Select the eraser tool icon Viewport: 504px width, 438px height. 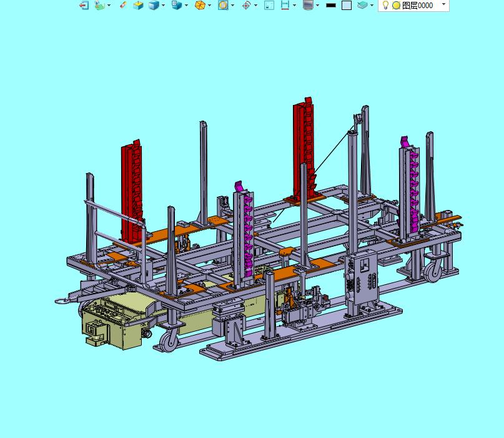(x=123, y=5)
